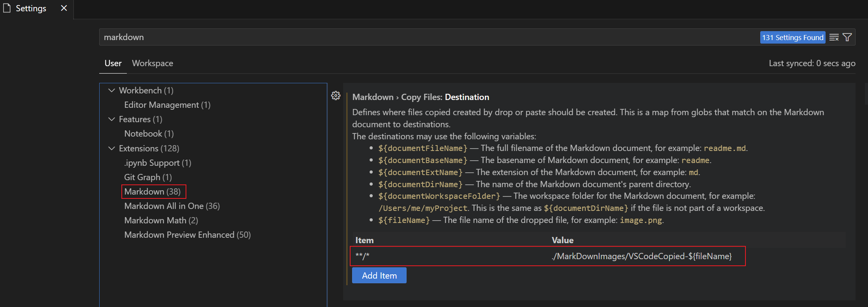This screenshot has width=868, height=307.
Task: Collapse the Features tree section
Action: [112, 119]
